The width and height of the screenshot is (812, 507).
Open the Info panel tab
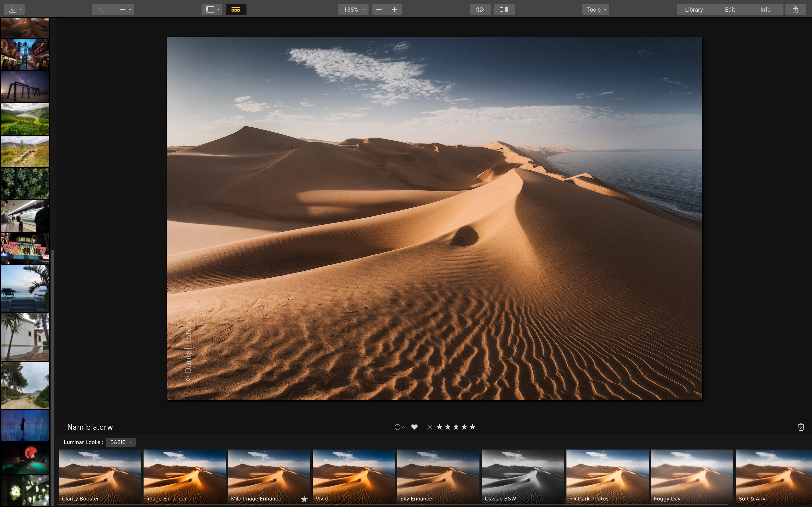[x=765, y=9]
